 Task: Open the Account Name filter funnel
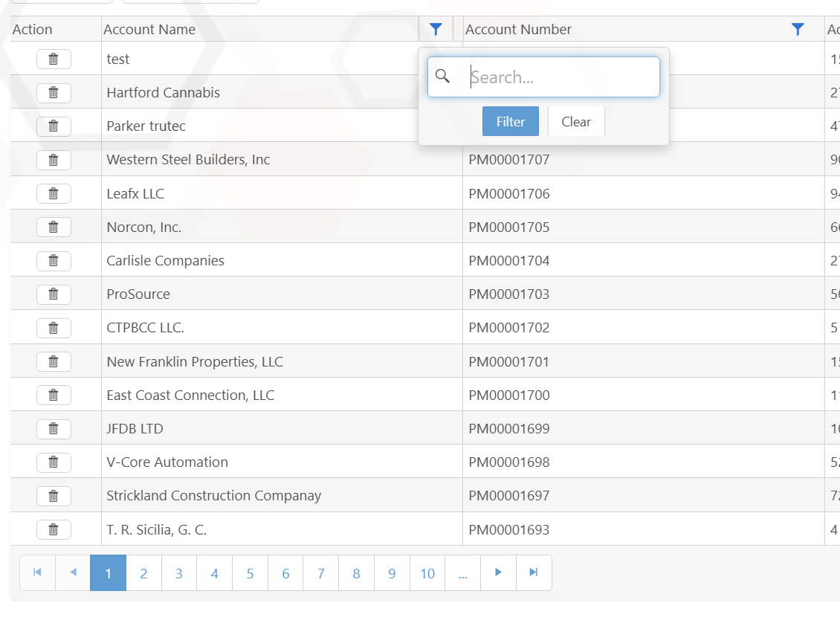point(436,30)
